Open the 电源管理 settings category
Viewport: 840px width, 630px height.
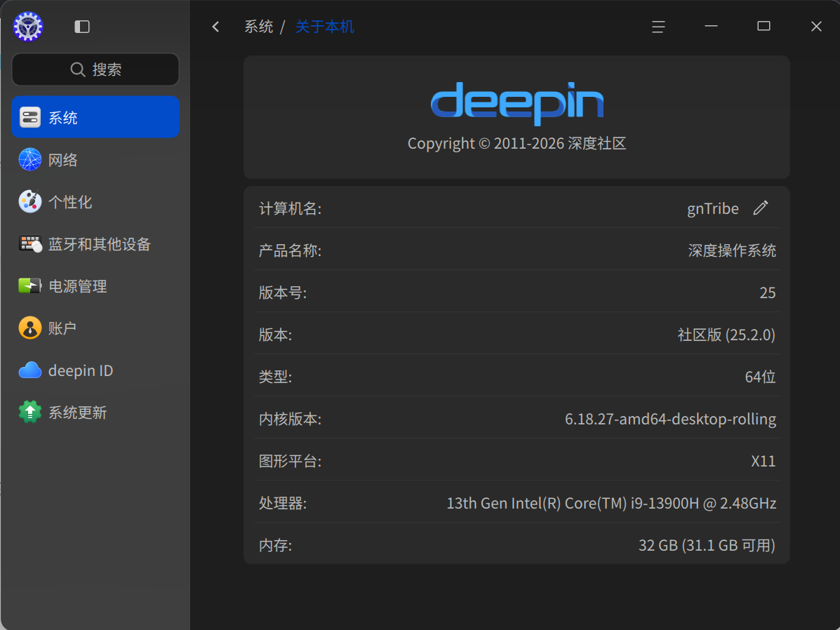[x=95, y=286]
